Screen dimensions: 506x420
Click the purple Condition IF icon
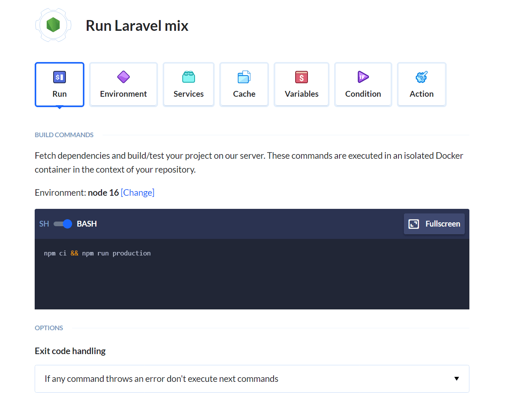(x=363, y=77)
